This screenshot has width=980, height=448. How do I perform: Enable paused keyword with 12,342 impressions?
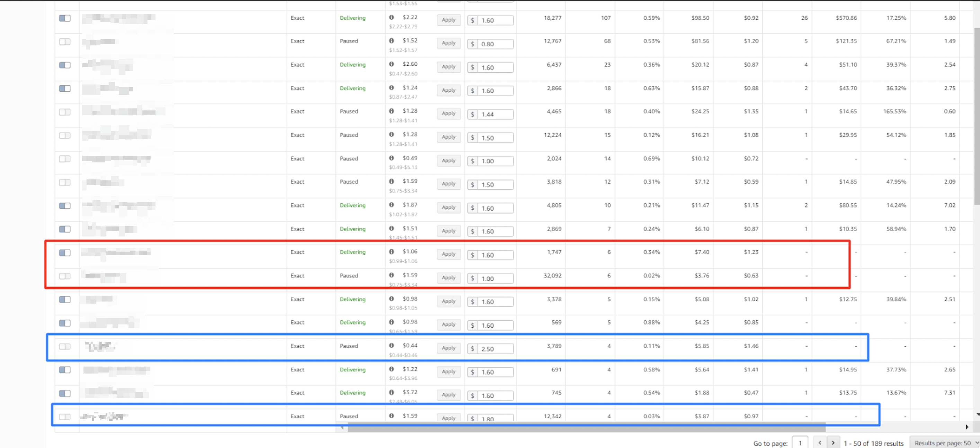point(65,417)
